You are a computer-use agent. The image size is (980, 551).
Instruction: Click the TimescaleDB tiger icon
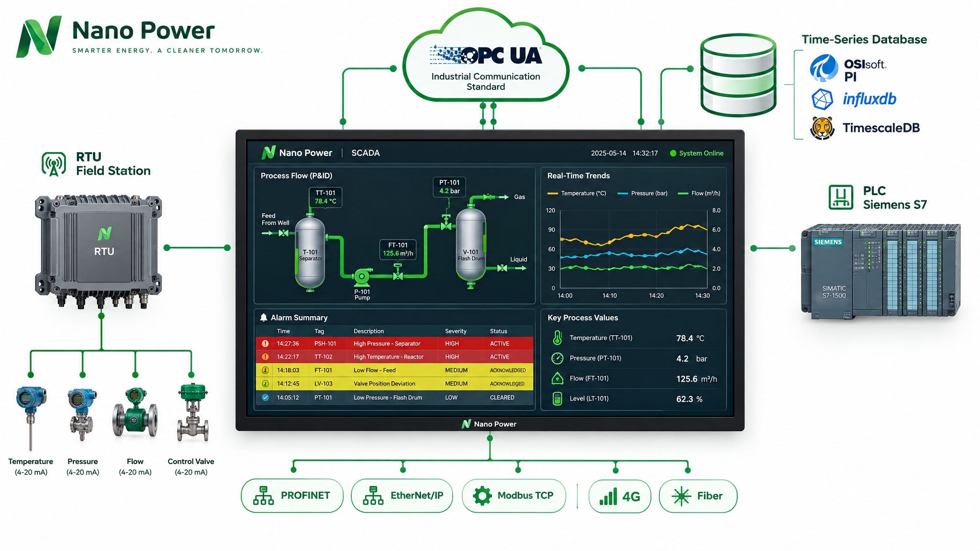pos(823,128)
